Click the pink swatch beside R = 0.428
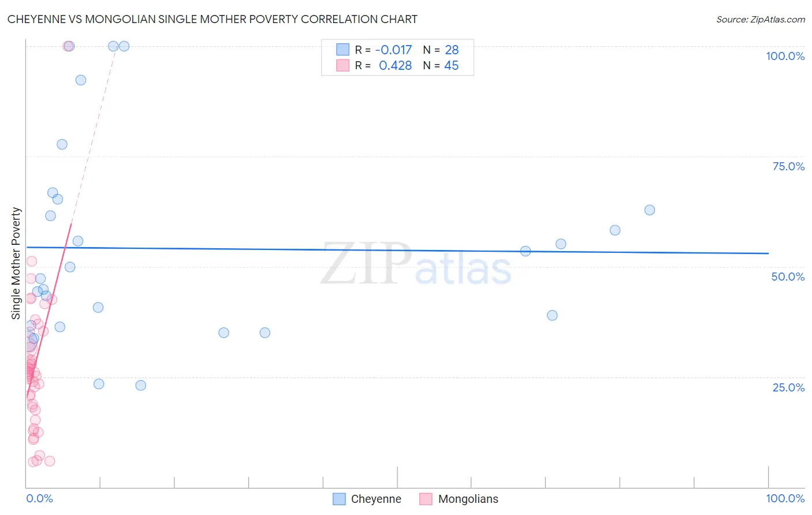The width and height of the screenshot is (812, 515). 342,65
